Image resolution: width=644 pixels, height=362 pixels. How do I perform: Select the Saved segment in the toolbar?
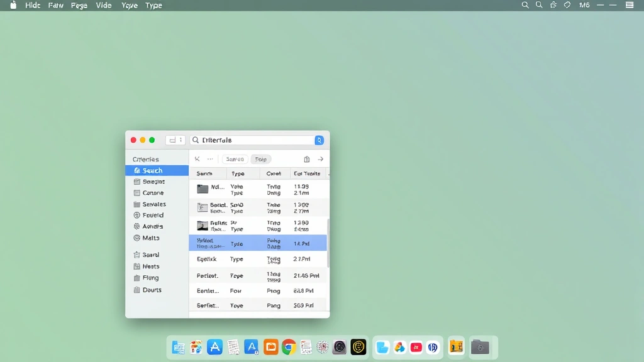tap(234, 159)
